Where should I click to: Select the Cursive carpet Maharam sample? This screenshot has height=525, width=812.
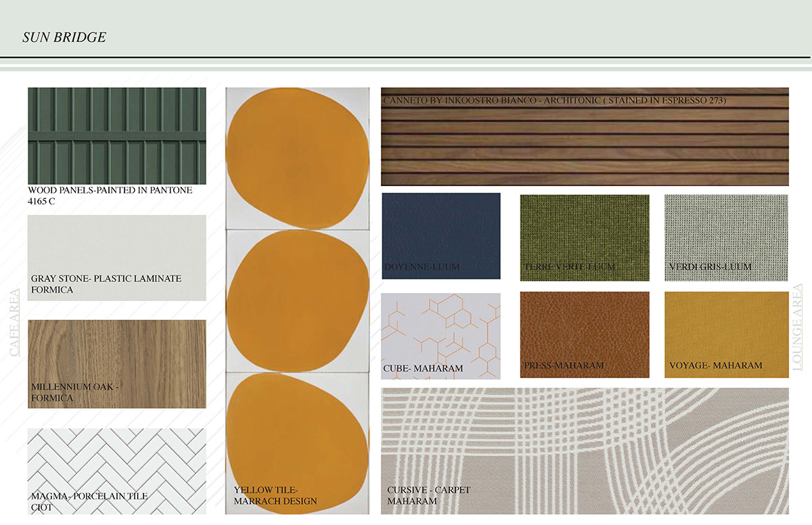tap(585, 451)
